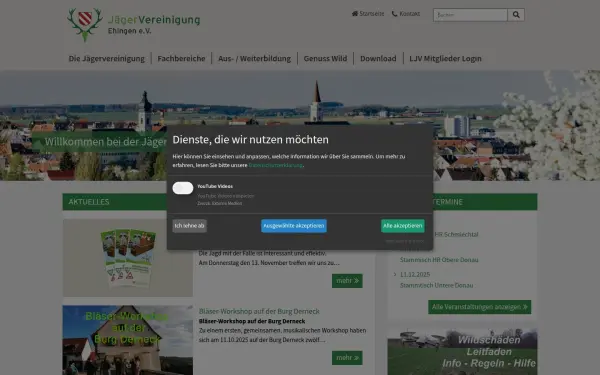This screenshot has height=375, width=600.
Task: Open 'Stammtisch HR Obere Donau' event
Action: pyautogui.click(x=439, y=260)
